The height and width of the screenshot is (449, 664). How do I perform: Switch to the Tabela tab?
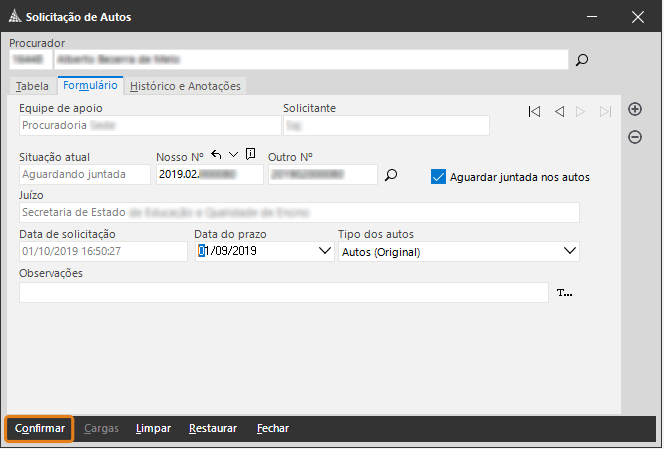pos(32,86)
